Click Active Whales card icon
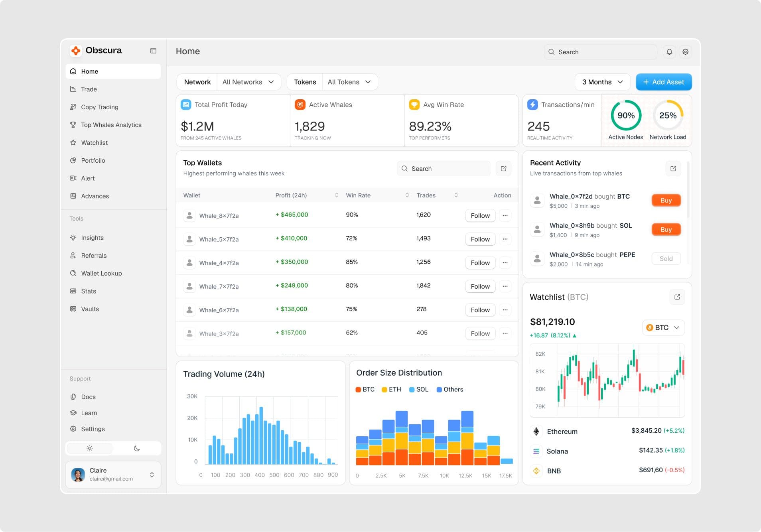 [300, 105]
